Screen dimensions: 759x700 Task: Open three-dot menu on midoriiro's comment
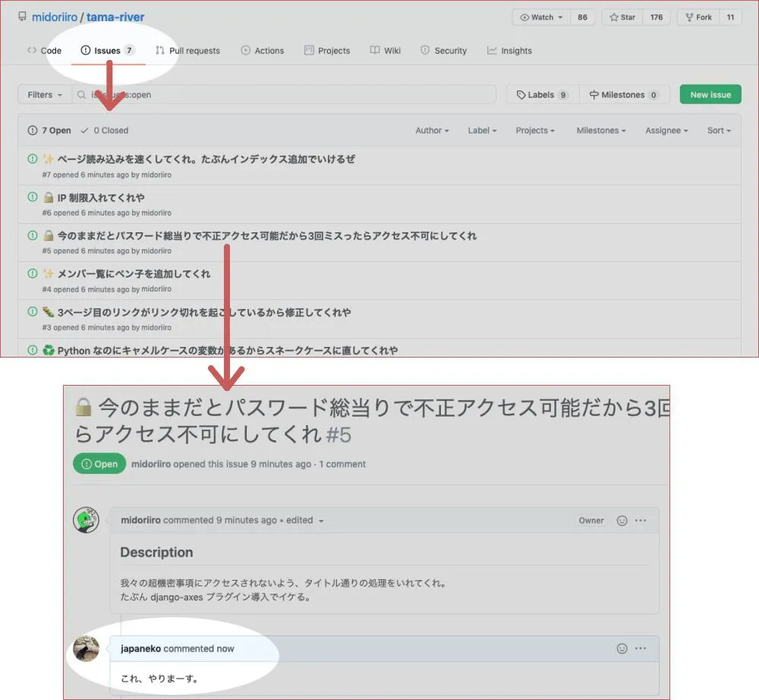641,520
